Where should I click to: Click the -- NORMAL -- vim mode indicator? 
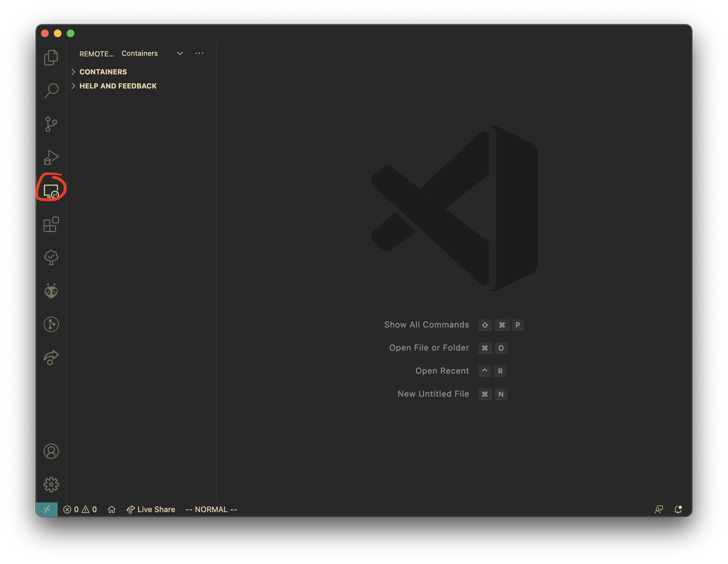[211, 509]
